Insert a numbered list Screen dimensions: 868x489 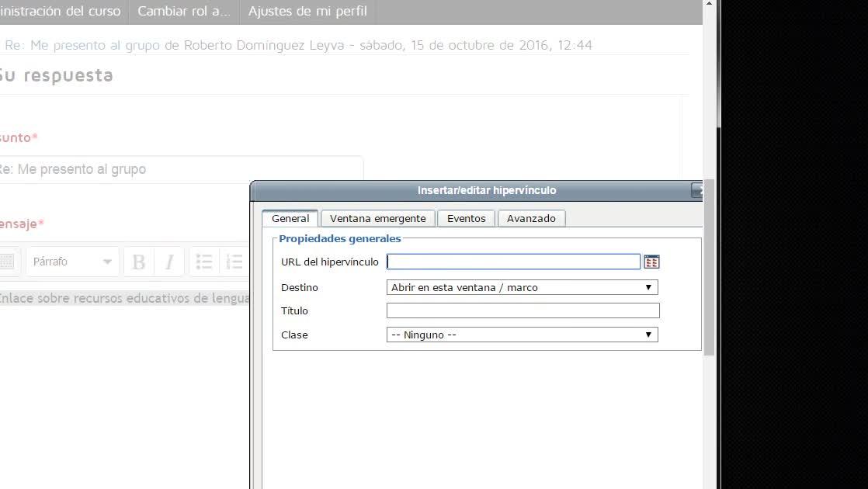[x=234, y=262]
